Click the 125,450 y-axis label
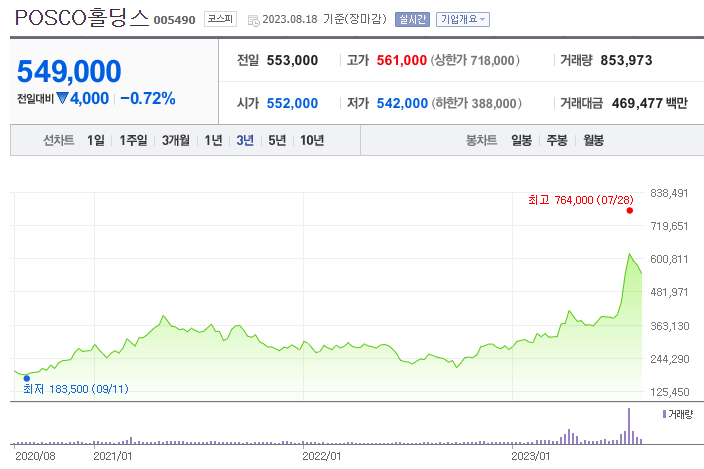 coord(669,392)
